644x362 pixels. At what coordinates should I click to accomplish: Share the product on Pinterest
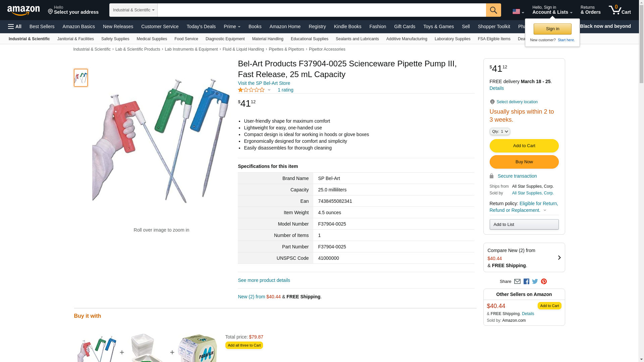click(x=544, y=282)
